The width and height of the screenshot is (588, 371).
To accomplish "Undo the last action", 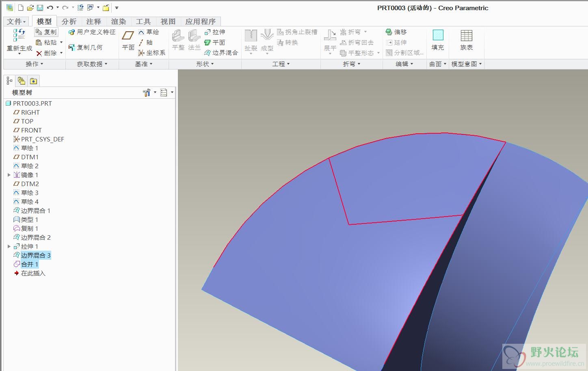I will 50,8.
